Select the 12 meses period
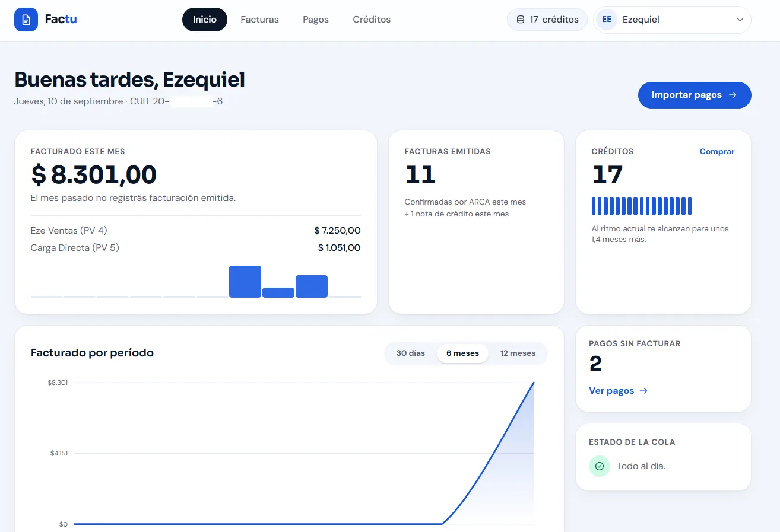Image resolution: width=780 pixels, height=532 pixels. pyautogui.click(x=518, y=353)
